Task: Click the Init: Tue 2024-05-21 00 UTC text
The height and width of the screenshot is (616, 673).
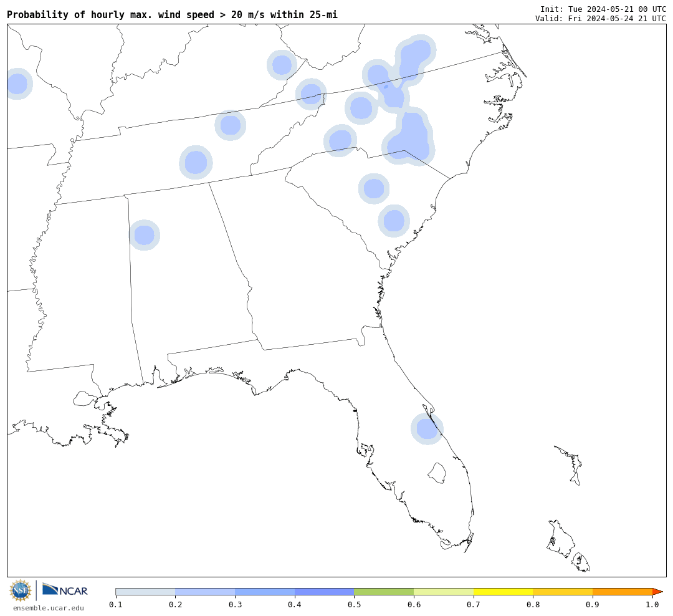Action: click(603, 9)
